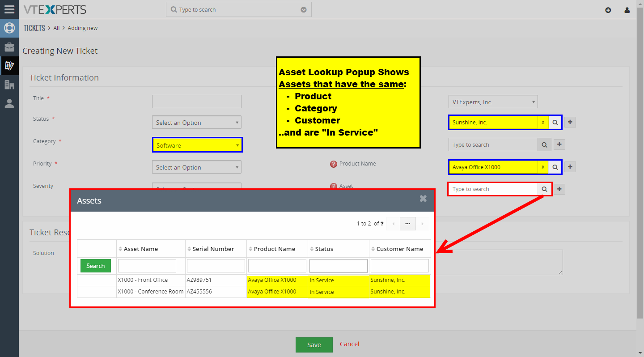Search lookup for Sunshine, Inc. field
This screenshot has height=357, width=644.
pos(555,122)
